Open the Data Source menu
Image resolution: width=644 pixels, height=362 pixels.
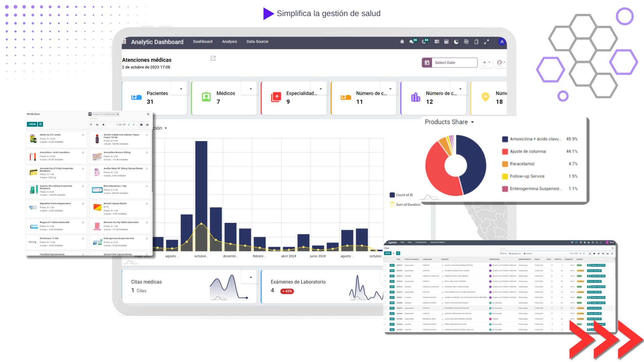pyautogui.click(x=257, y=42)
